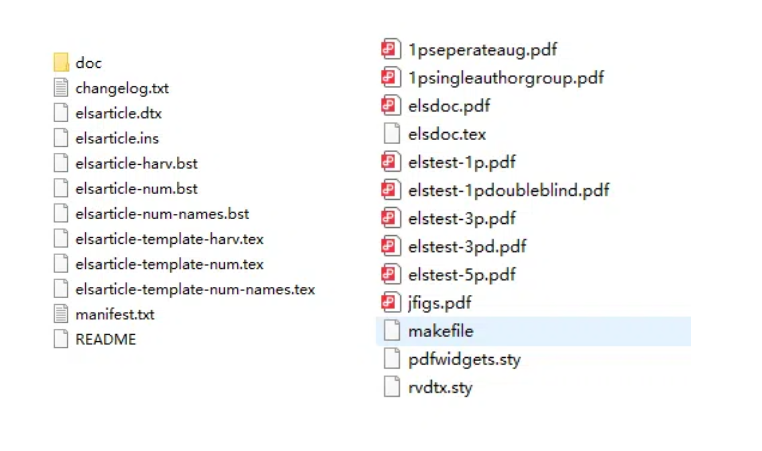The height and width of the screenshot is (451, 762).
Task: Click the manifest.txt document icon
Action: coord(61,314)
